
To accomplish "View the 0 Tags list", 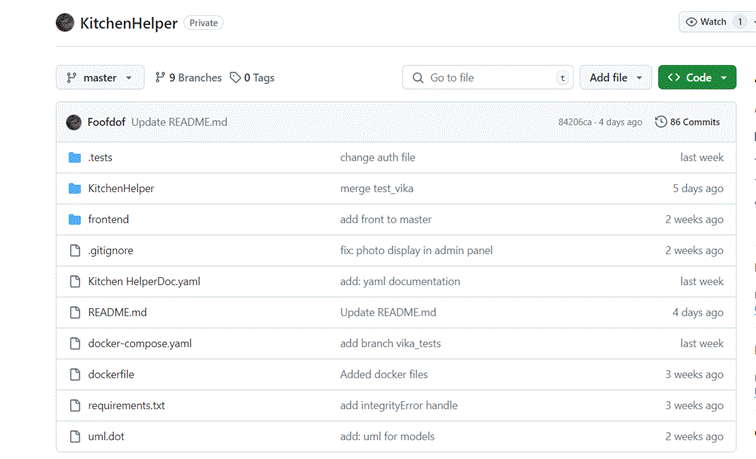I will click(252, 78).
